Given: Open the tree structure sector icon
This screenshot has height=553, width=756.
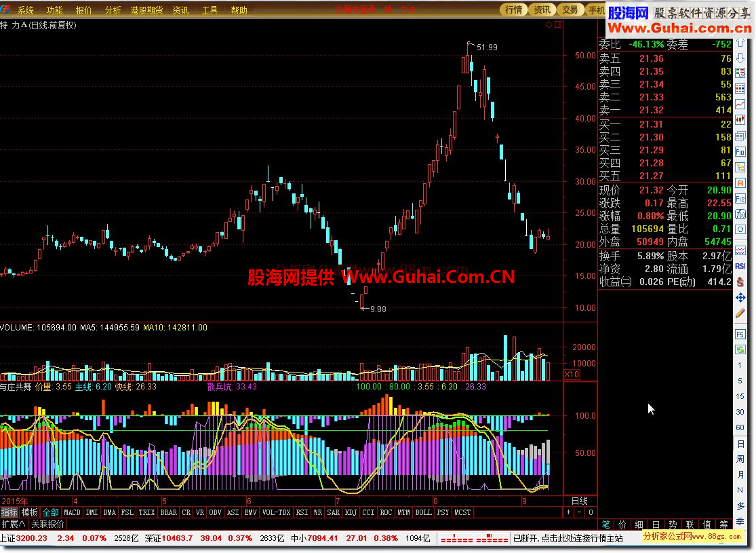Looking at the screenshot, I should tap(740, 168).
